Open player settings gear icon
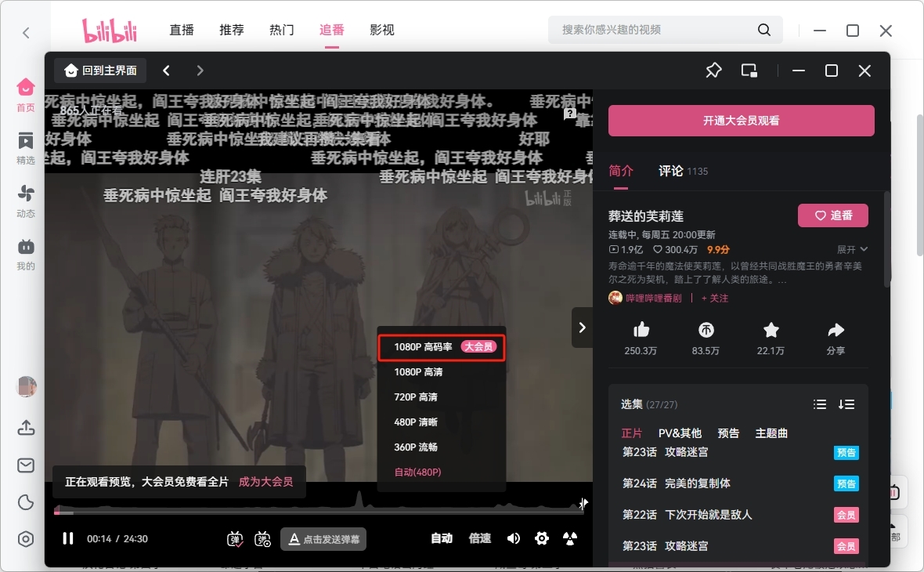Screen dimensions: 924x572 [x=542, y=538]
